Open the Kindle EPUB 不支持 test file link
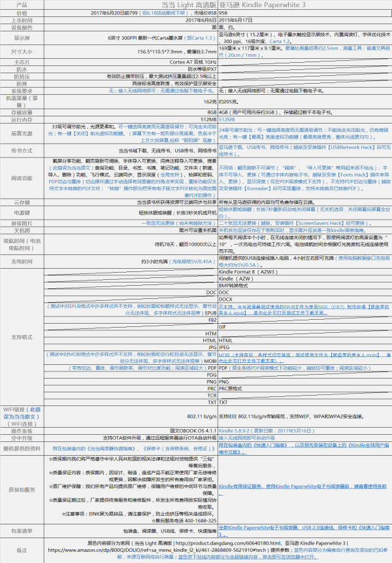This screenshot has height=563, width=392. (304, 310)
